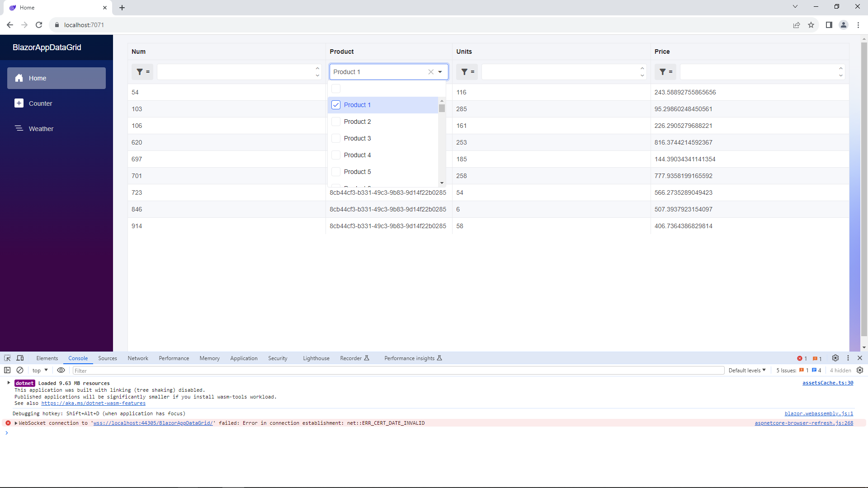Screen dimensions: 868x488
Task: Collapse the Product filter dropdown arrow
Action: tap(440, 72)
